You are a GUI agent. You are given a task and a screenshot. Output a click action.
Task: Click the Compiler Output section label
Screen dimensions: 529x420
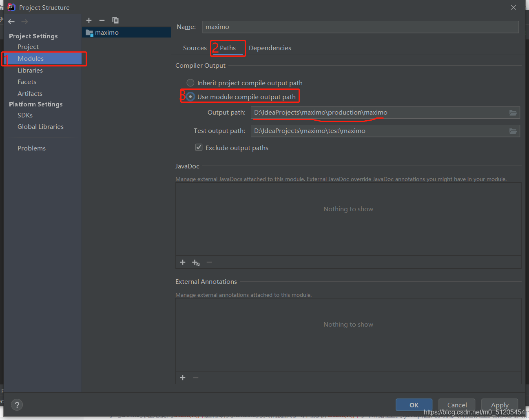pos(200,66)
